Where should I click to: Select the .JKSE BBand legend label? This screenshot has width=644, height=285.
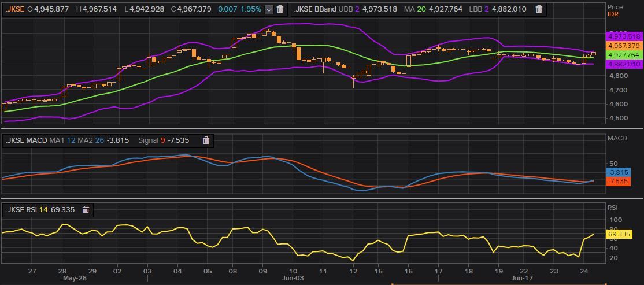[x=315, y=9]
